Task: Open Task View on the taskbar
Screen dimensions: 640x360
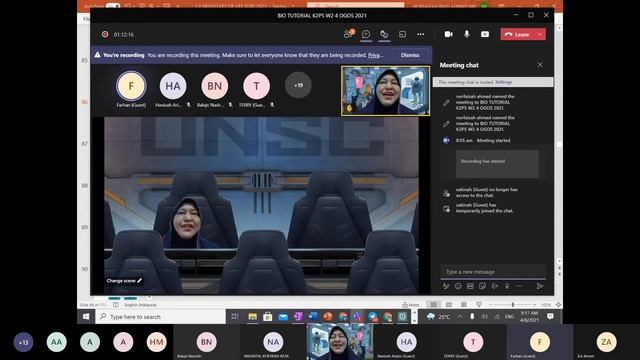Action: click(x=235, y=316)
